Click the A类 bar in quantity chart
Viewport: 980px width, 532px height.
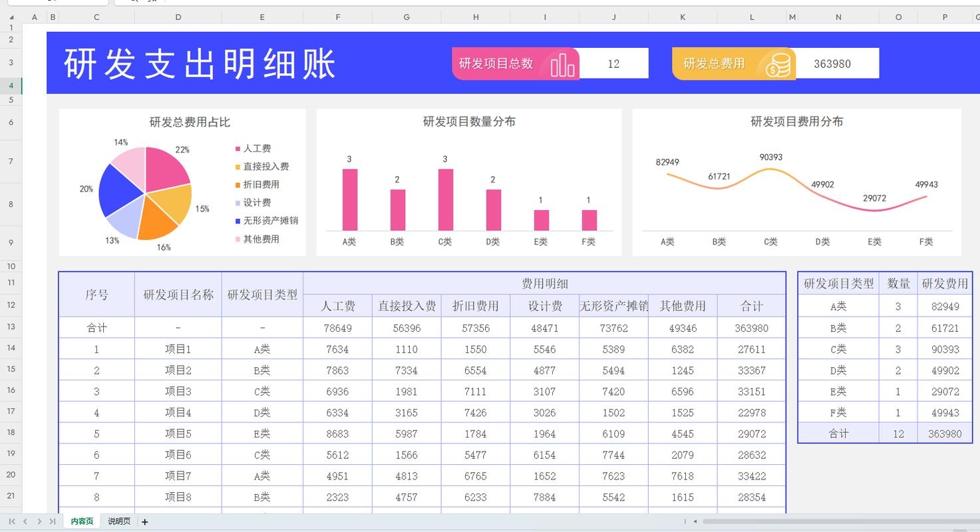350,199
